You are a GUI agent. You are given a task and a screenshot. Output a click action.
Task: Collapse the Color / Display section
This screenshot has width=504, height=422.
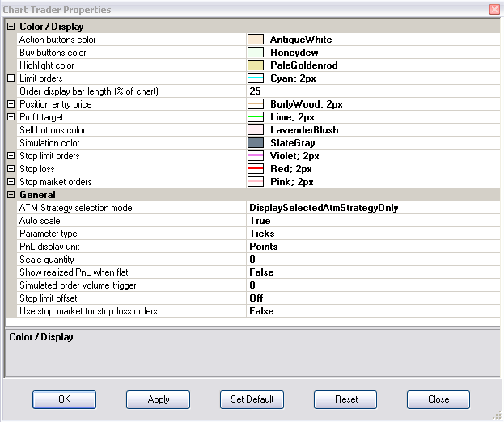point(11,27)
